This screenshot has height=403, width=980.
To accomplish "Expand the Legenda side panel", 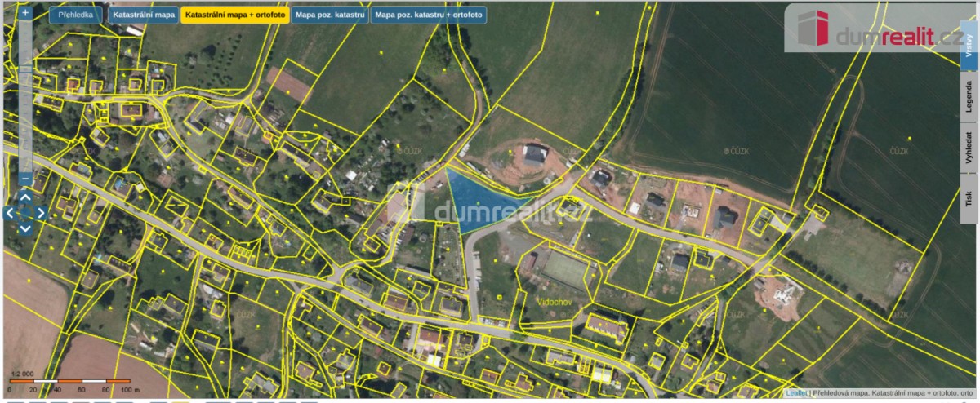I will pos(969,97).
